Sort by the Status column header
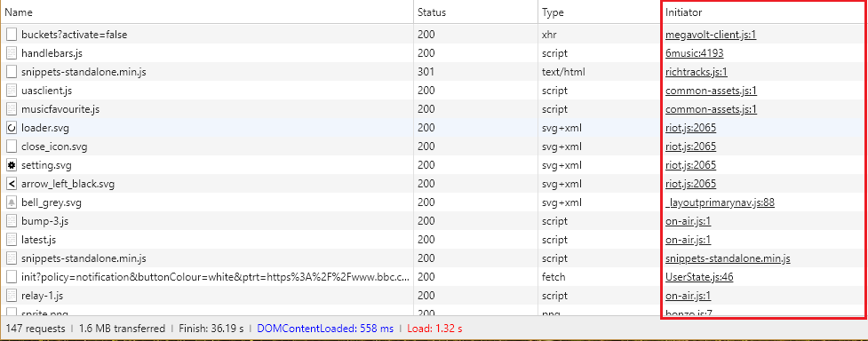The height and width of the screenshot is (341, 868). tap(475, 12)
